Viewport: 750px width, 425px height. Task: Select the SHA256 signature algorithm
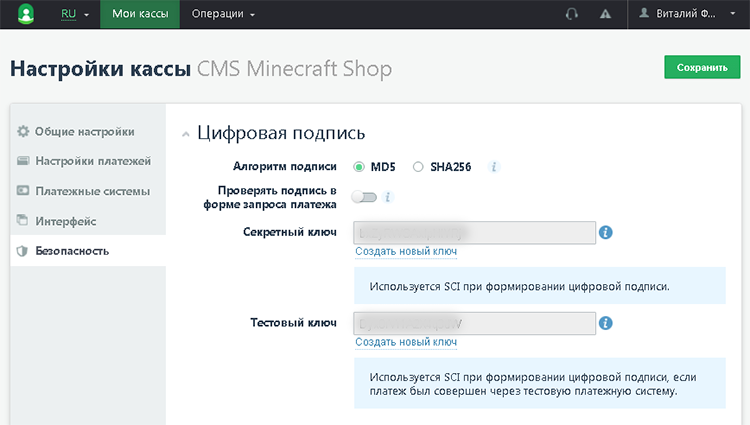click(418, 167)
